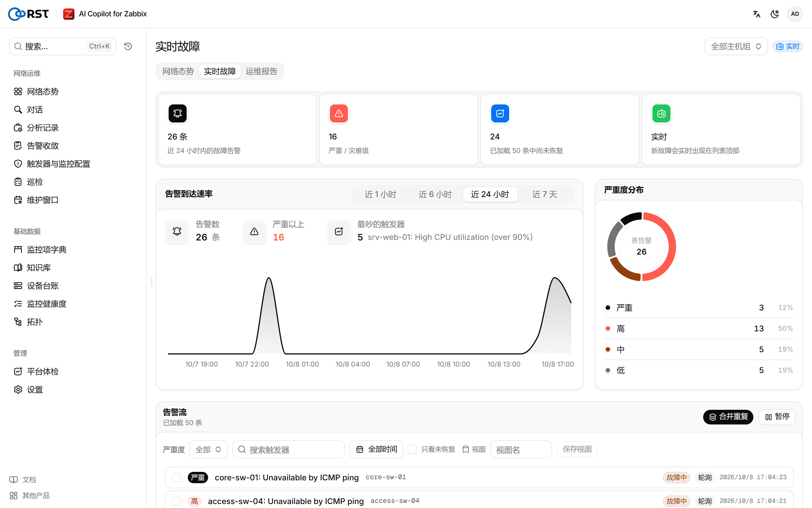Click the 告警数 bell icon
The width and height of the screenshot is (812, 508).
tap(177, 231)
